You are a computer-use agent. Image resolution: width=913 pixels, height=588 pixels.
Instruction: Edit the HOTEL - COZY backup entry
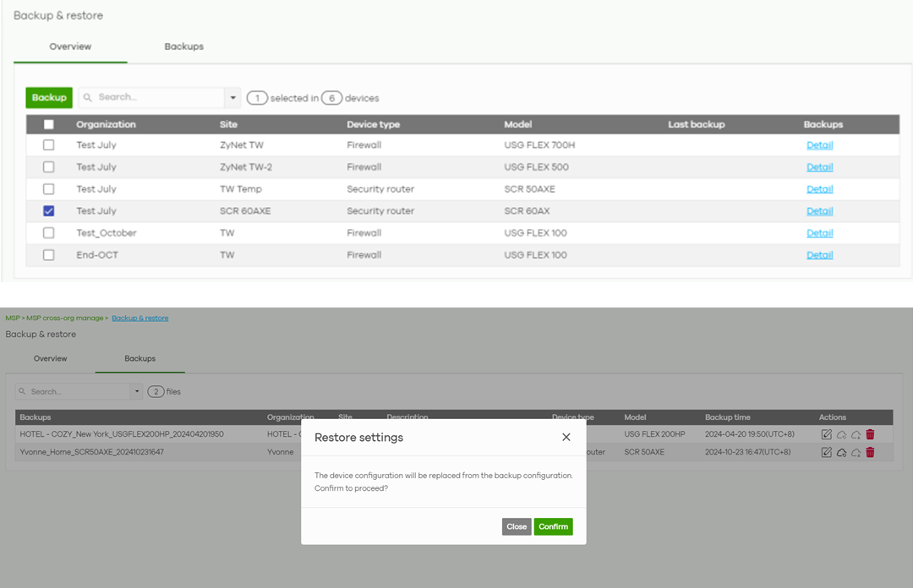826,434
